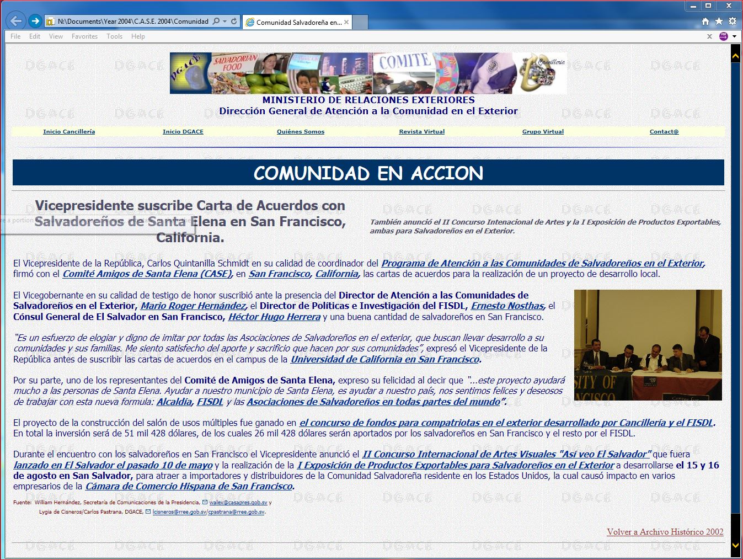Click the scrollbar down arrow

coord(735,545)
